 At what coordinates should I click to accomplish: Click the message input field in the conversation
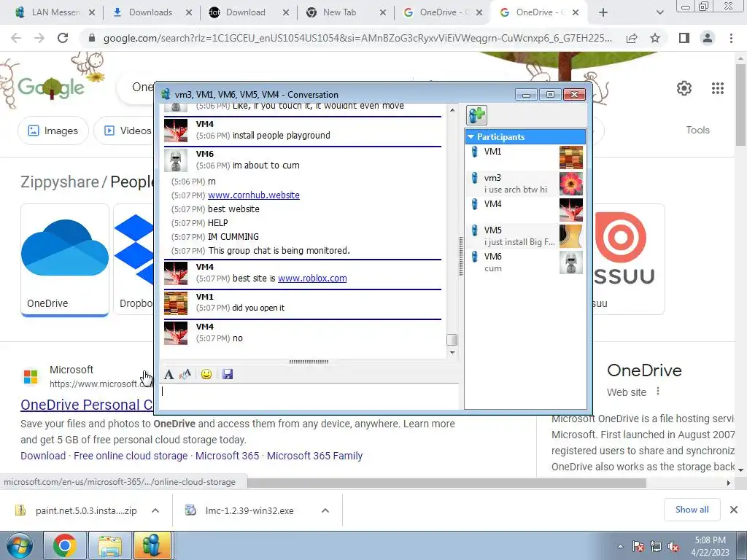309,396
